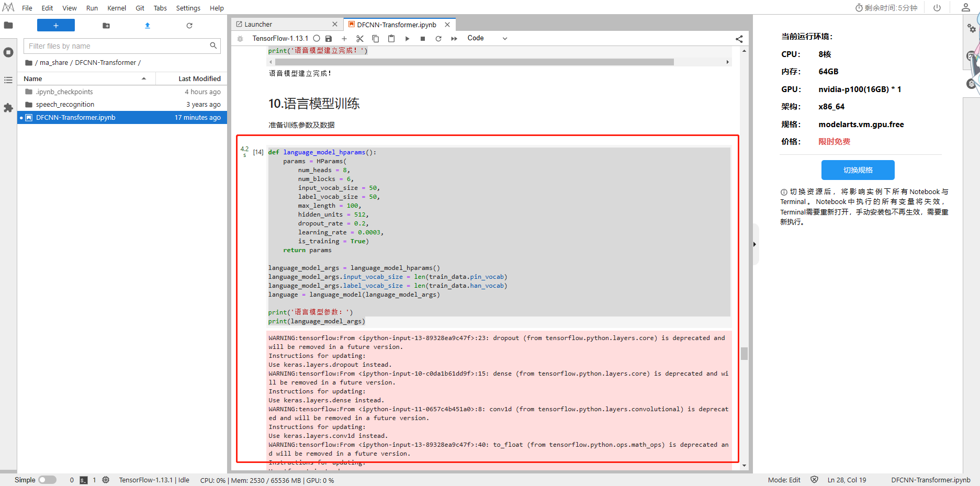Screen dimensions: 980x486
Task: Open the Run menu
Action: point(92,8)
